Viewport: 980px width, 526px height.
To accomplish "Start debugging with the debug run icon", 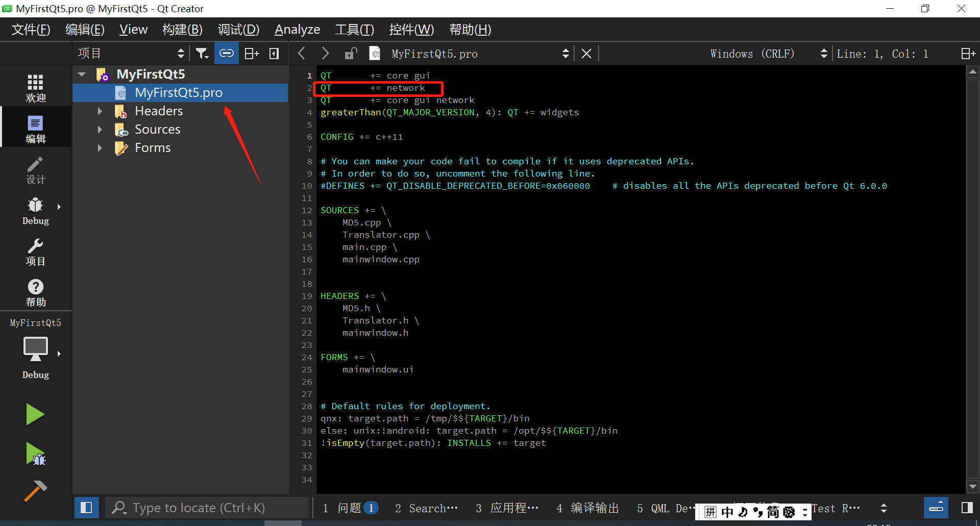I will pyautogui.click(x=35, y=453).
